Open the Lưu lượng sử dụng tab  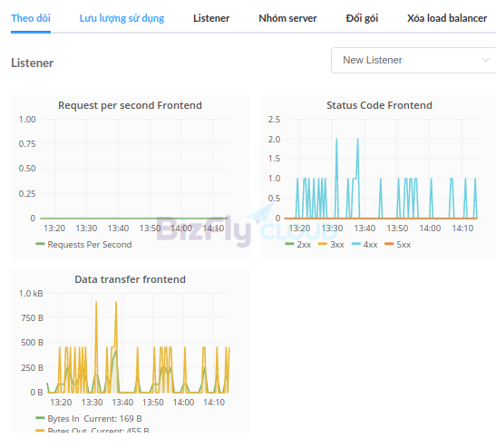[x=122, y=18]
